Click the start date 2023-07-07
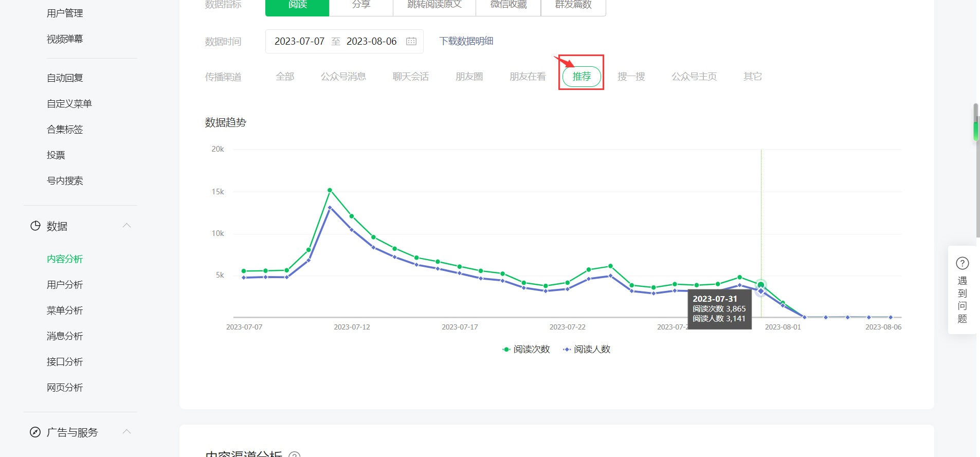 299,41
